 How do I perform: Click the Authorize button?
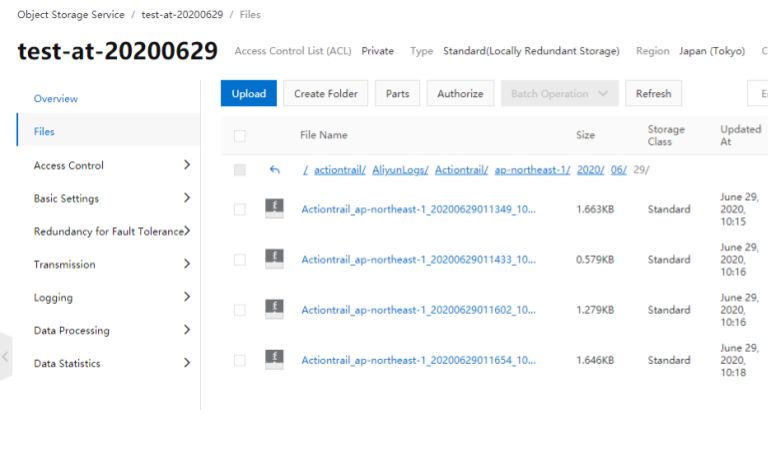tap(460, 93)
